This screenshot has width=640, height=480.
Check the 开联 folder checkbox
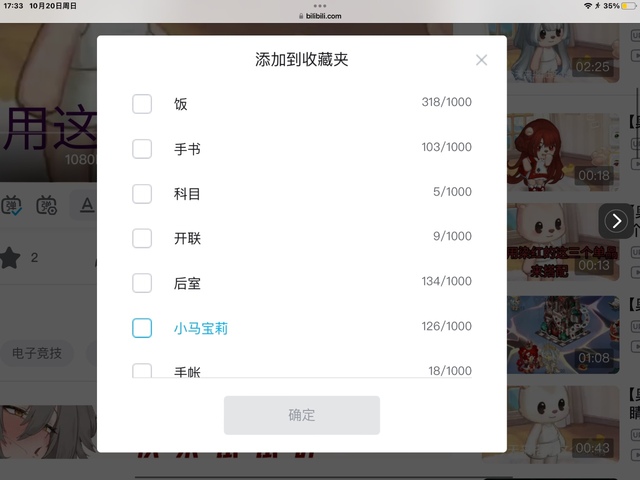tap(142, 238)
